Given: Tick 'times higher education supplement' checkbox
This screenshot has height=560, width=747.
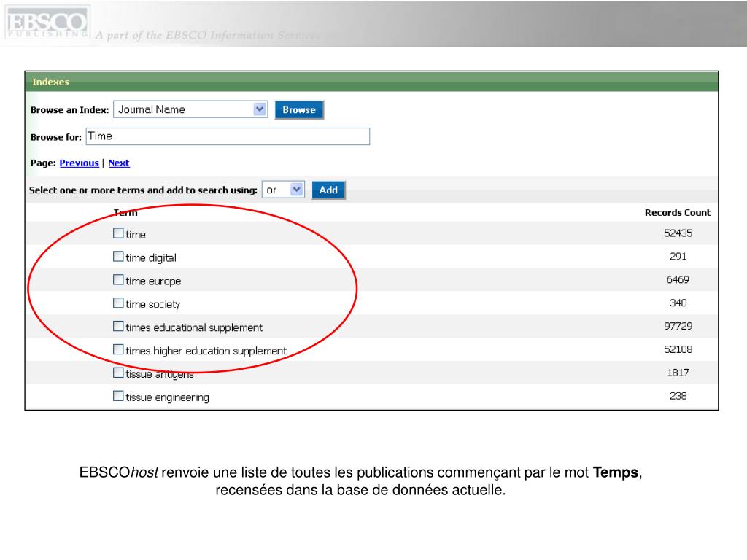Looking at the screenshot, I should tap(118, 349).
